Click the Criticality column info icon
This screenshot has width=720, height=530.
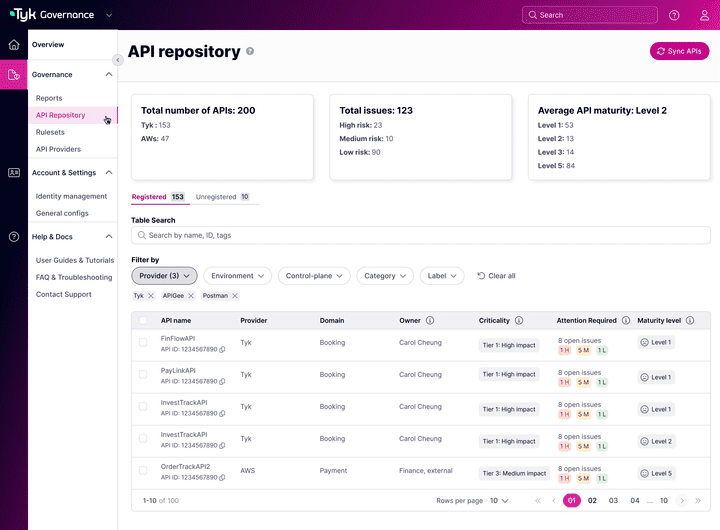[519, 321]
